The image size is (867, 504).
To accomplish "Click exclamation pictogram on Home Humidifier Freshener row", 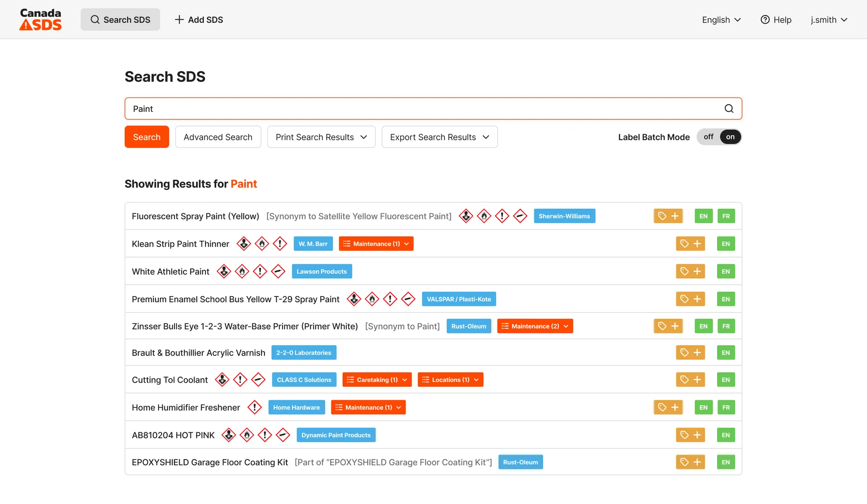I will click(x=255, y=407).
